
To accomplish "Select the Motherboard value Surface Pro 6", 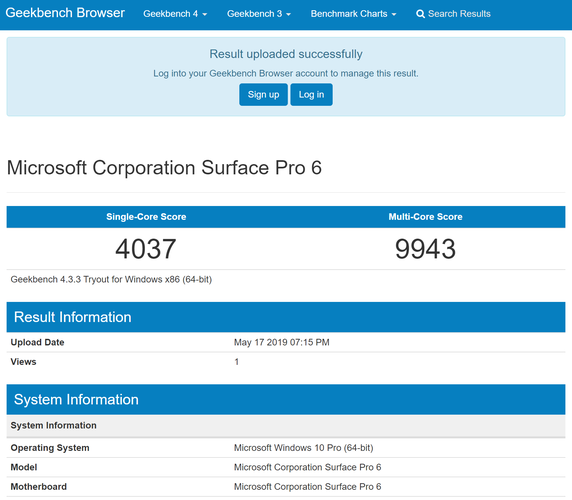I will tap(308, 487).
